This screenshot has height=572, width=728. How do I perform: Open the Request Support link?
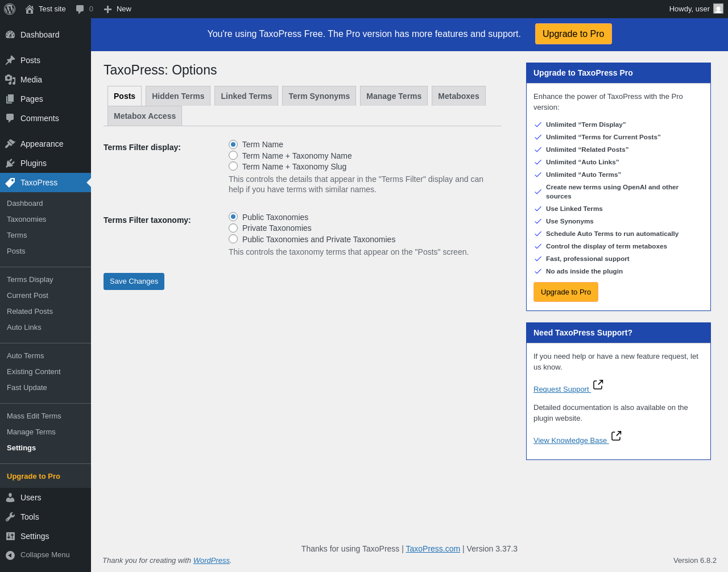tap(562, 389)
